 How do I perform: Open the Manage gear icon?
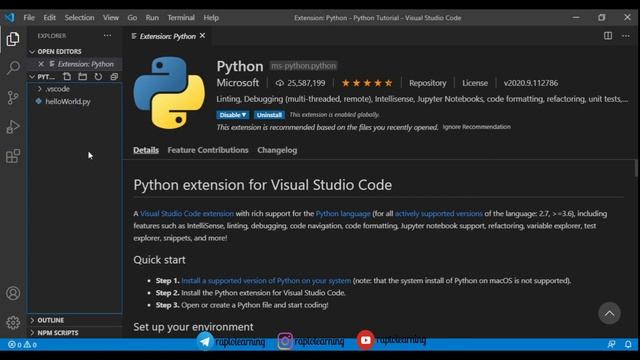click(13, 322)
